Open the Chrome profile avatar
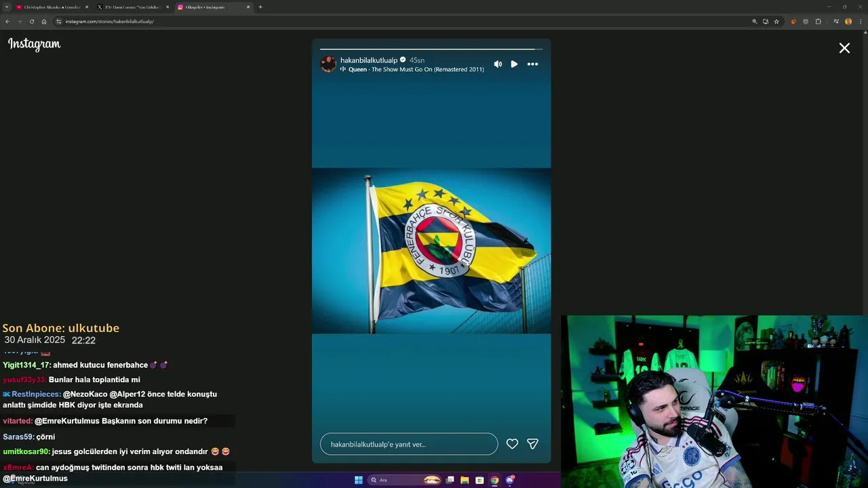This screenshot has height=488, width=868. click(x=848, y=21)
